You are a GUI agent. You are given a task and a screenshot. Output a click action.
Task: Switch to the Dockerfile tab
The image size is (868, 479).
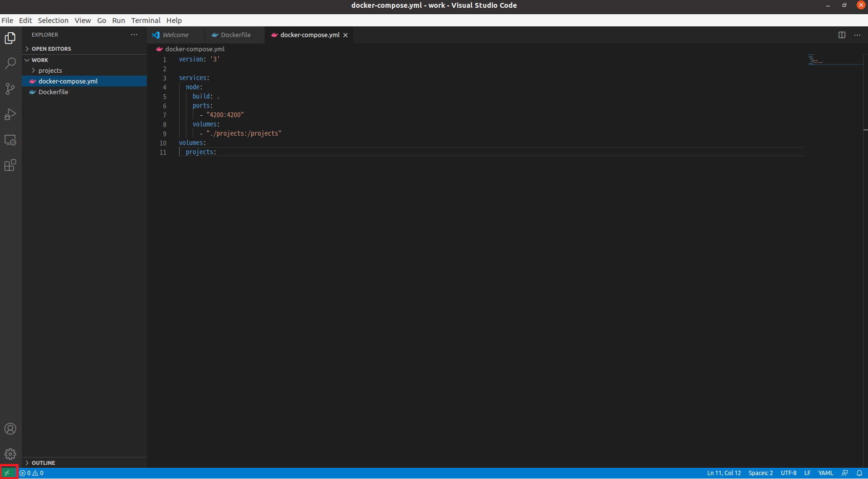pyautogui.click(x=235, y=35)
